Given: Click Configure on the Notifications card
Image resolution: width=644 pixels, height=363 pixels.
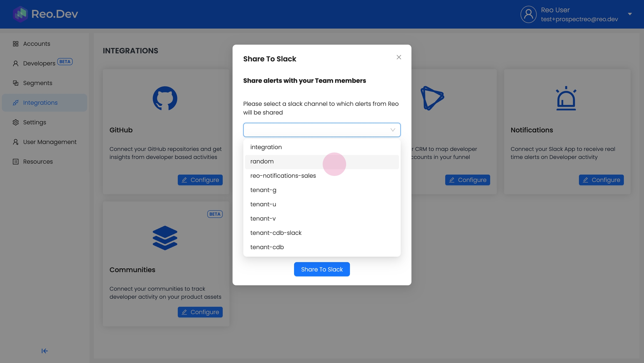Looking at the screenshot, I should [601, 180].
